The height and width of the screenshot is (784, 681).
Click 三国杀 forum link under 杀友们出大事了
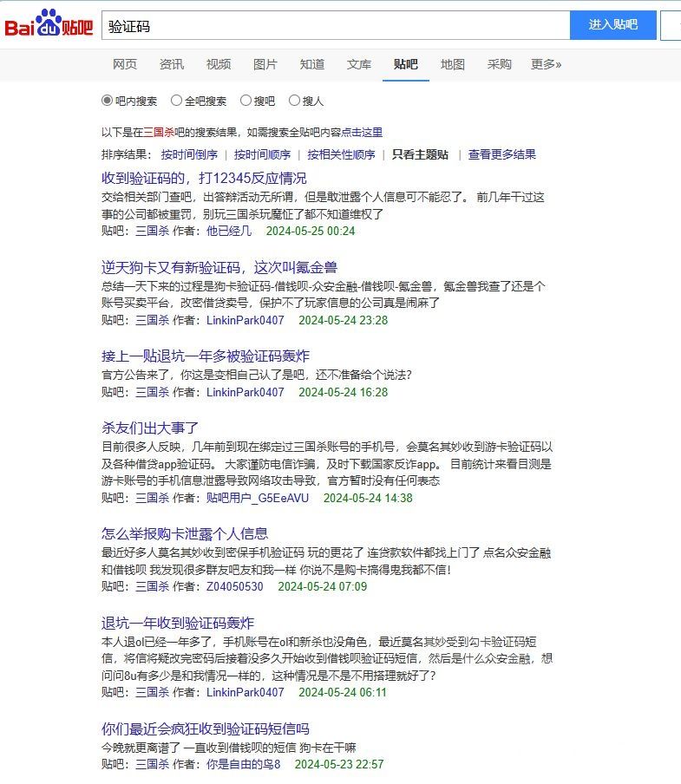(x=152, y=499)
